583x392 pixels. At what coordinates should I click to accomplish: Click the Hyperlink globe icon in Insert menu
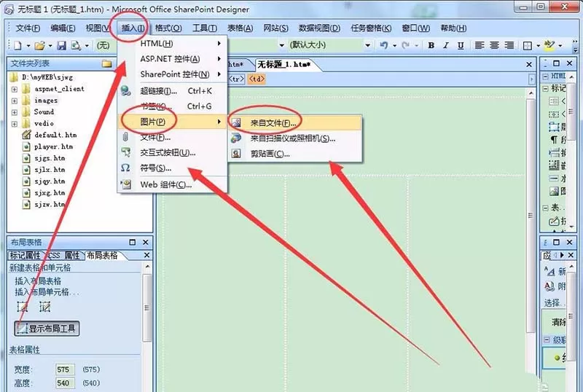(125, 91)
